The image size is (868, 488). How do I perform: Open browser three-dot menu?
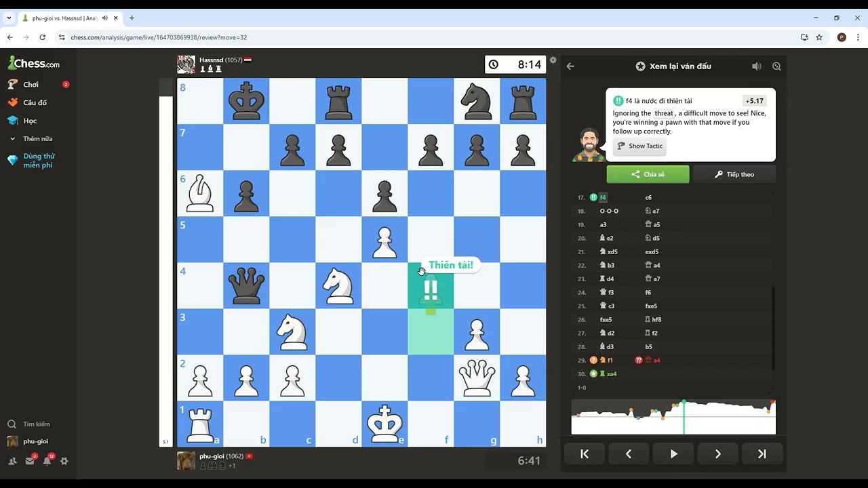click(859, 37)
